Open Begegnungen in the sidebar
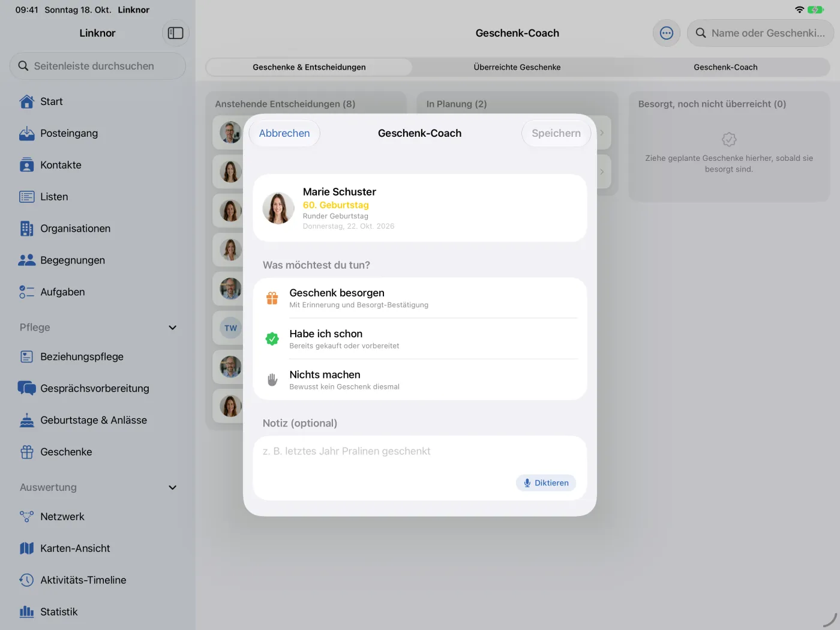 click(x=98, y=260)
